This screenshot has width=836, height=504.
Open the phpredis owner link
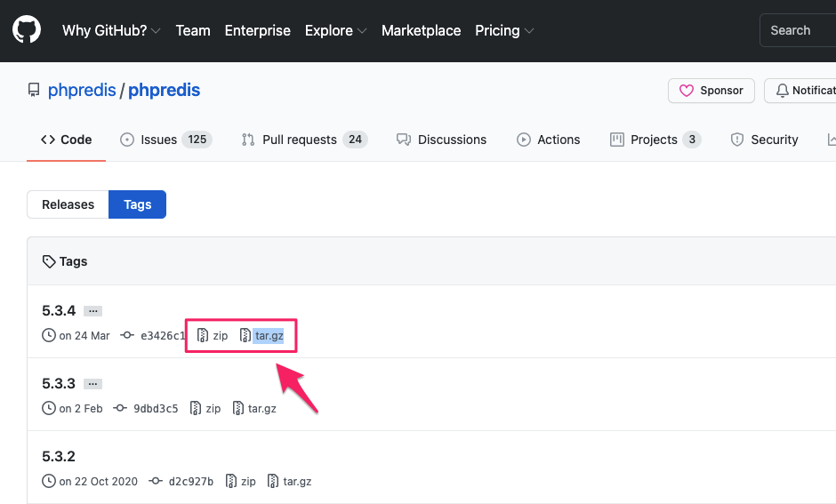pos(82,90)
